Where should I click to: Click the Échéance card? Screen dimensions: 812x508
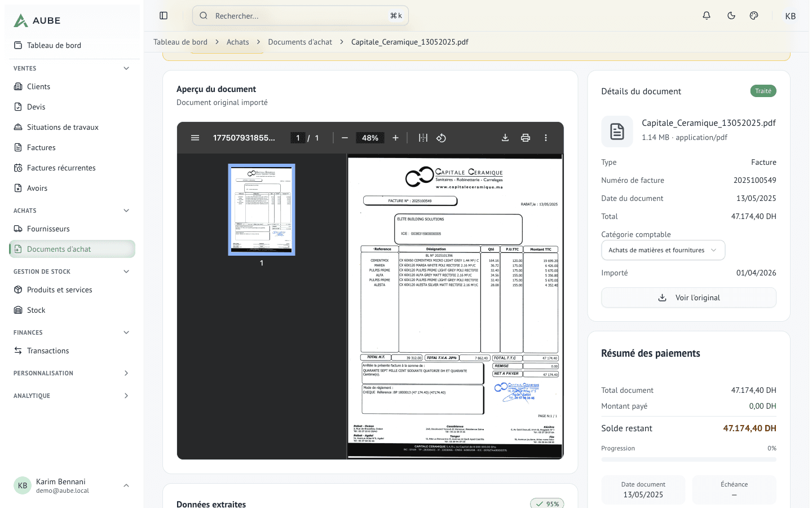(x=734, y=489)
